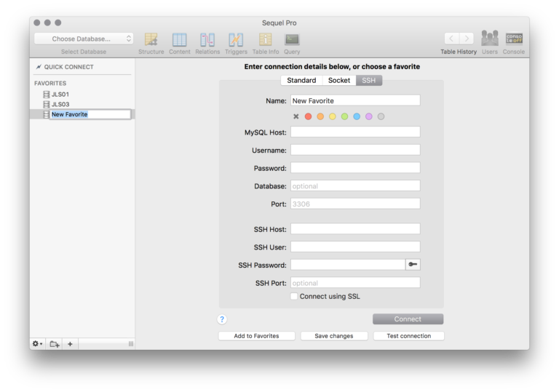Click the SSH Password field
Image resolution: width=559 pixels, height=392 pixels.
pos(348,265)
